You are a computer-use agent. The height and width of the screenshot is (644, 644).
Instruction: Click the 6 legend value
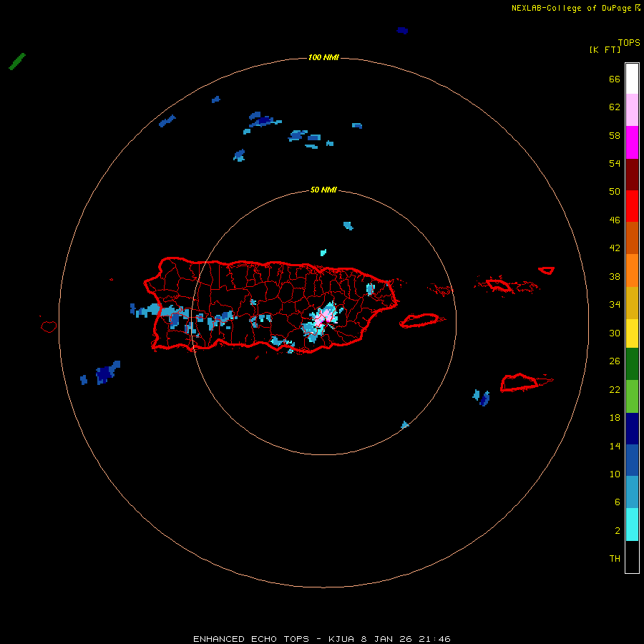coord(618,502)
